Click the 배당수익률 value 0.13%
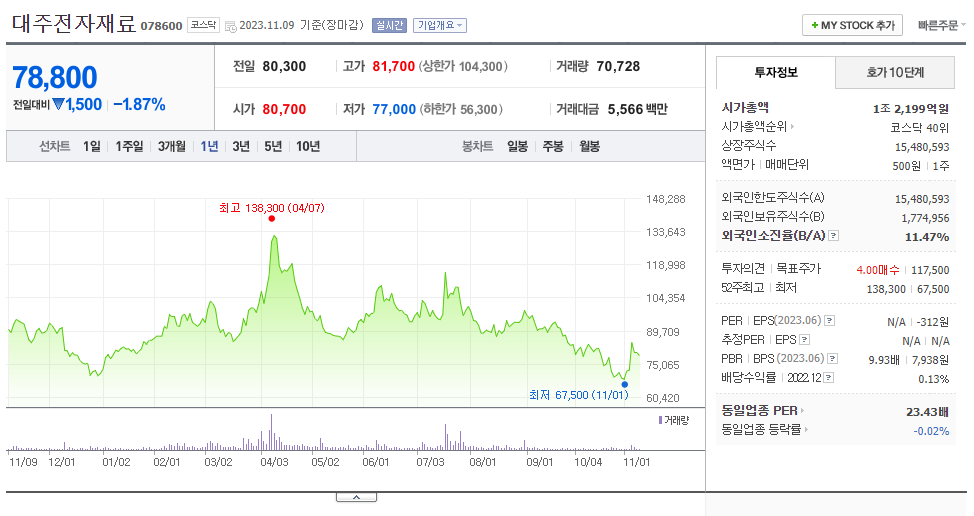This screenshot has width=974, height=516. (x=934, y=379)
